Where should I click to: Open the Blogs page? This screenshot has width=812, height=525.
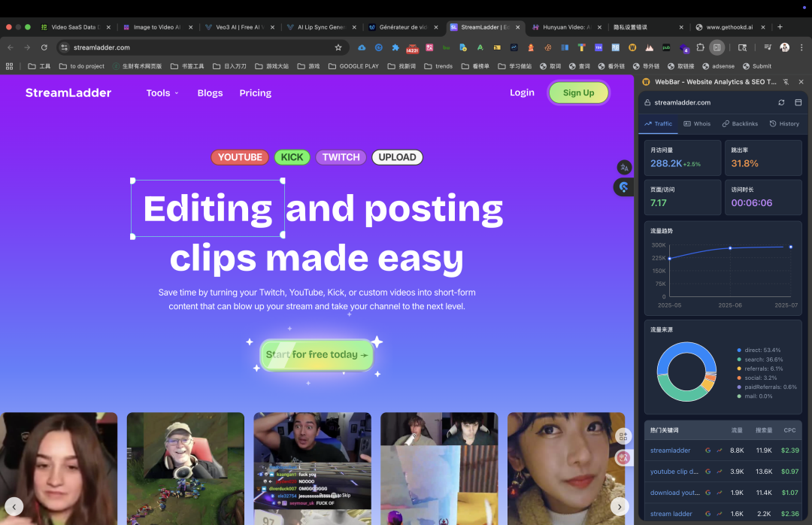click(210, 93)
